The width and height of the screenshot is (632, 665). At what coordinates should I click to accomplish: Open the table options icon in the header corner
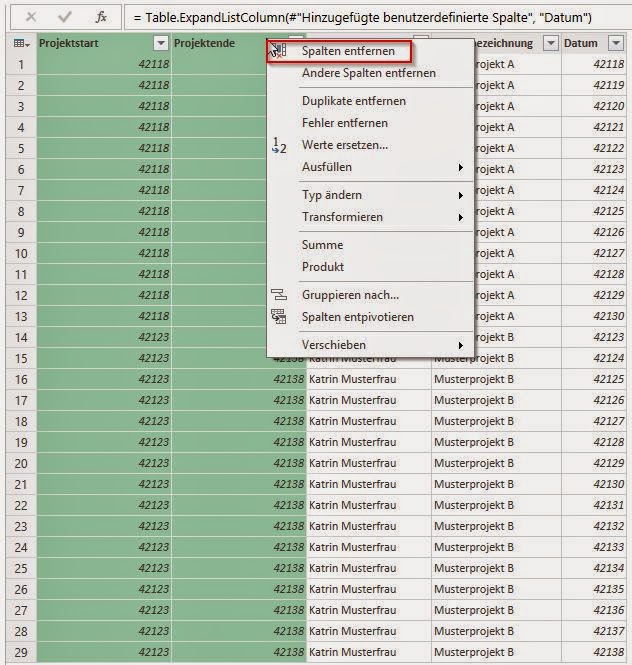(x=21, y=43)
